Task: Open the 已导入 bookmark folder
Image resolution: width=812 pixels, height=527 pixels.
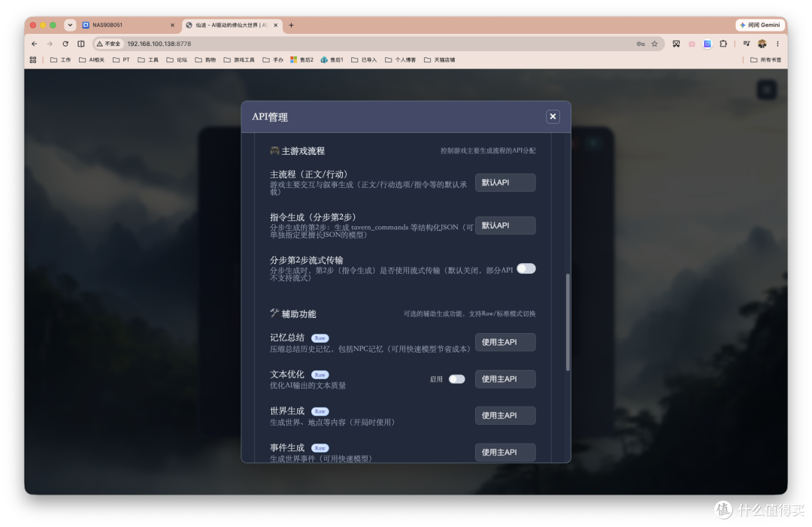Action: coord(364,60)
